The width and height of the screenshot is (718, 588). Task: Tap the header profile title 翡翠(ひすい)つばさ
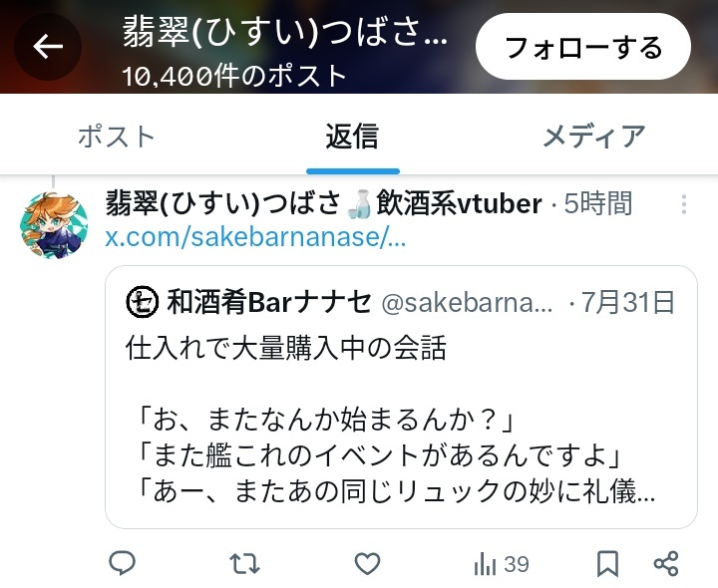[x=284, y=32]
